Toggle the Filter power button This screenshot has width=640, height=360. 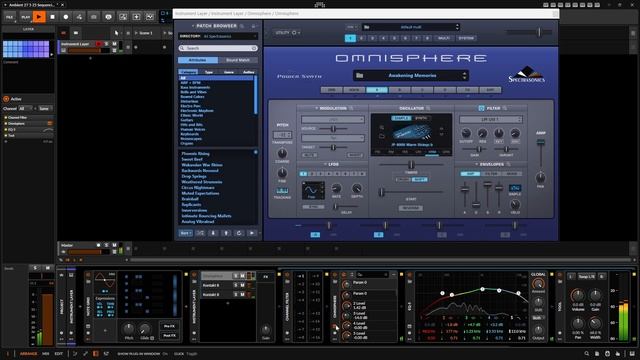pos(481,108)
